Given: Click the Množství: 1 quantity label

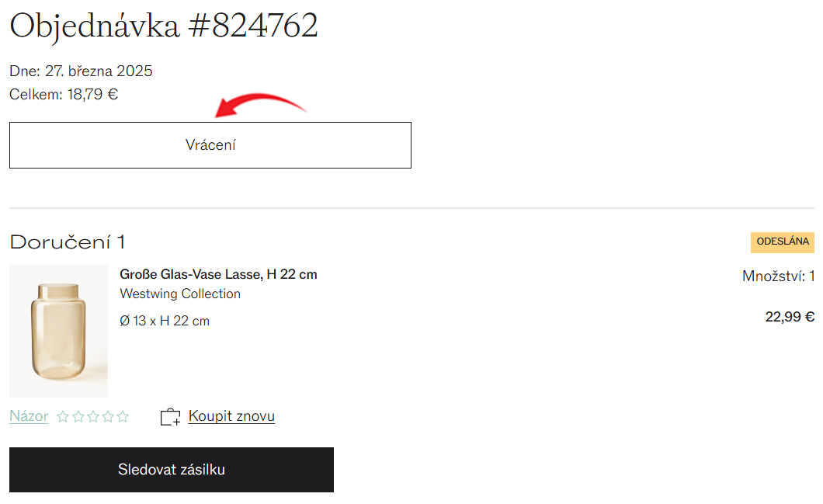Looking at the screenshot, I should click(778, 276).
